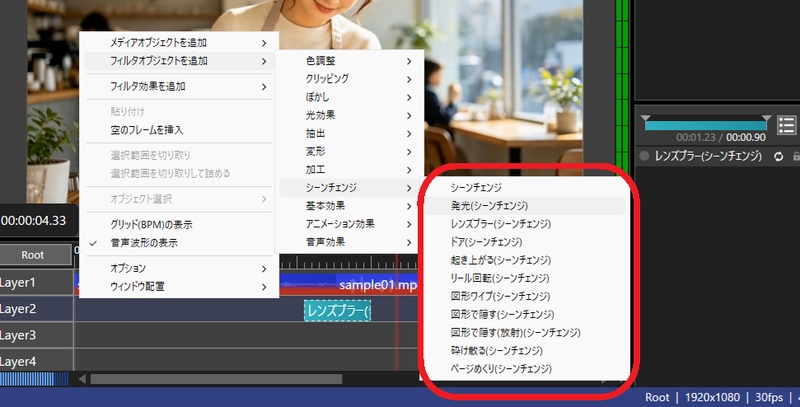Viewport: 800px width, 407px height.
Task: Select 起き上がる(シーンチェンジ) effect
Action: tap(525, 260)
